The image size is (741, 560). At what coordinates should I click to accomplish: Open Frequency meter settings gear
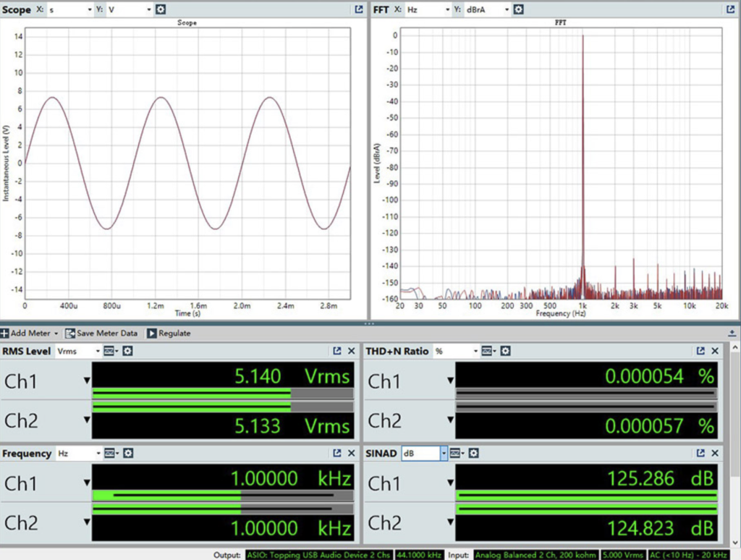point(127,454)
